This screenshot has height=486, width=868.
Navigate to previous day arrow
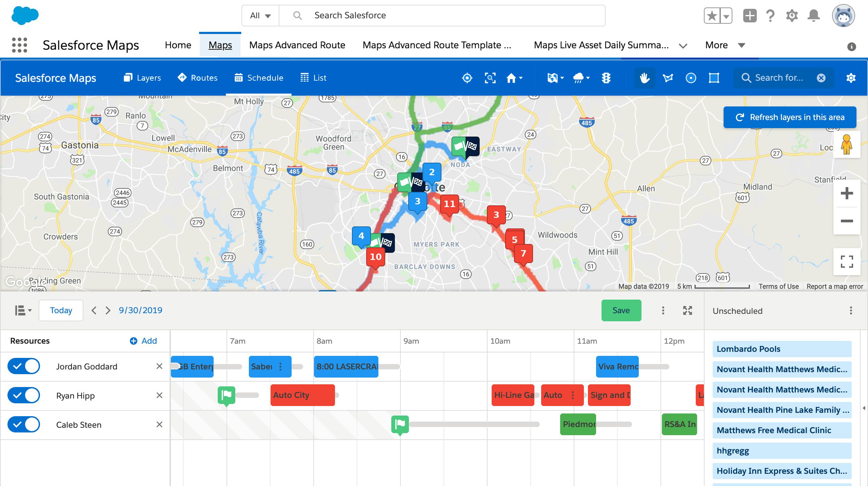coord(94,310)
